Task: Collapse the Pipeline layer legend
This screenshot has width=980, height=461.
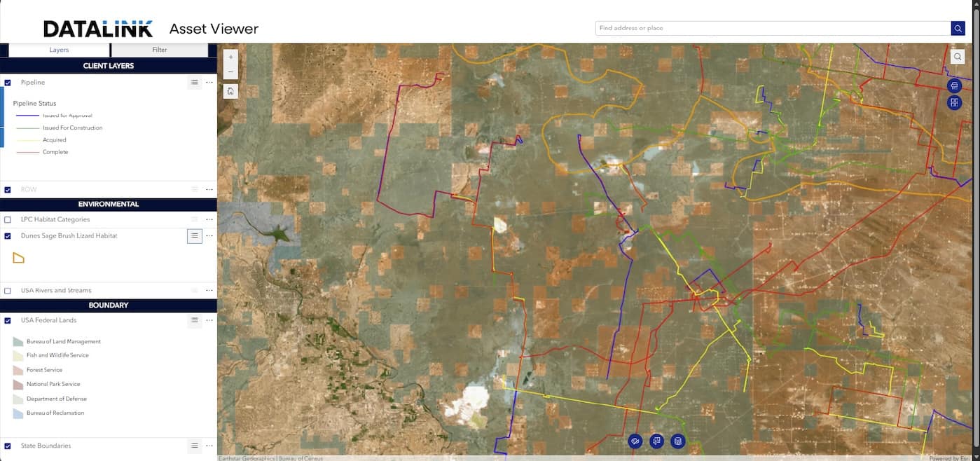Action: click(195, 83)
